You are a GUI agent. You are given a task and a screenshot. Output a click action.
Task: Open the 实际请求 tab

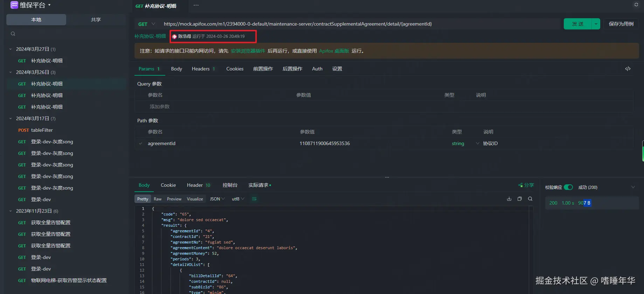[x=259, y=185]
